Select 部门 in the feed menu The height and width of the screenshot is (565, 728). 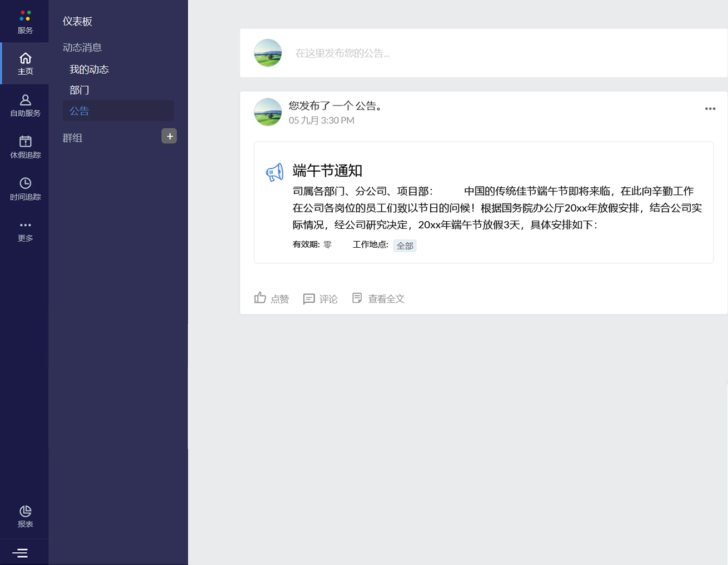79,90
